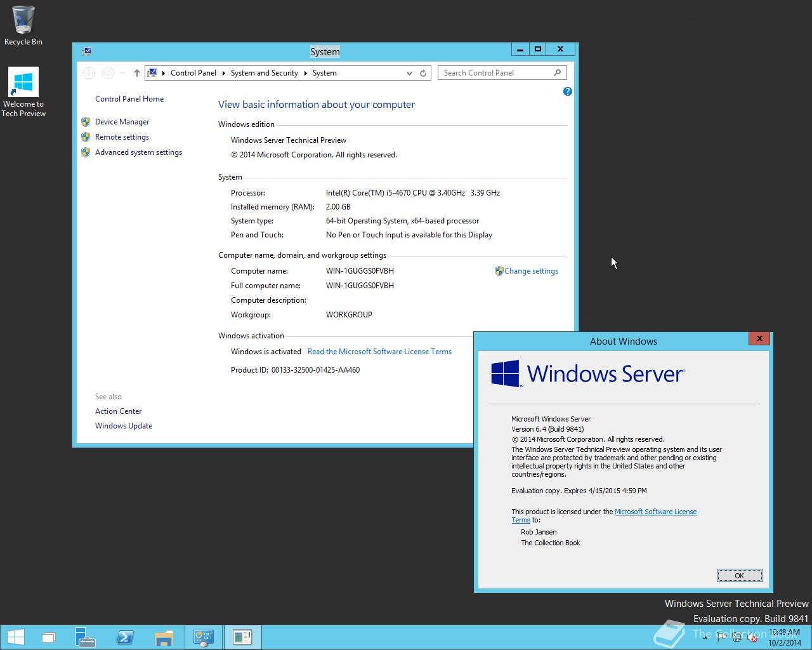812x650 pixels.
Task: Maximize the System window
Action: tap(538, 50)
